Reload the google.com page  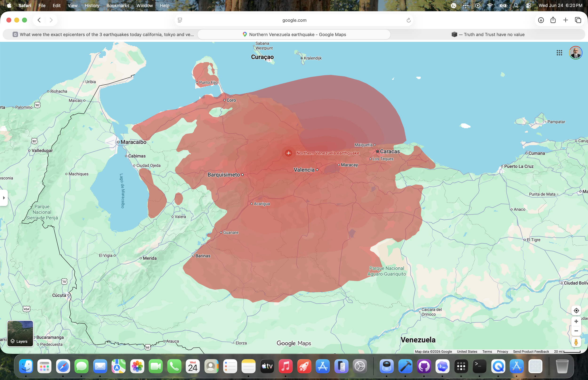tap(408, 20)
